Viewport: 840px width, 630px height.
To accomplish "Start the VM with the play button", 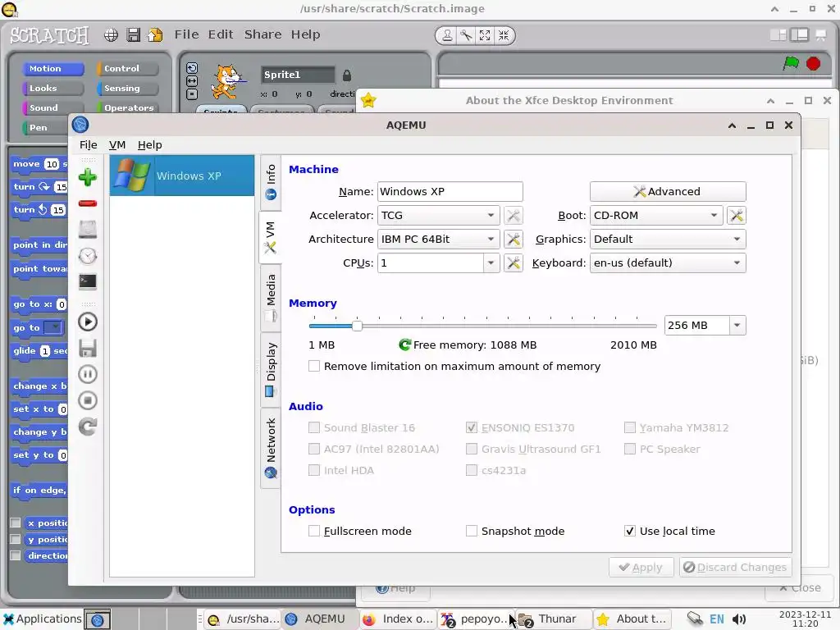I will [87, 322].
